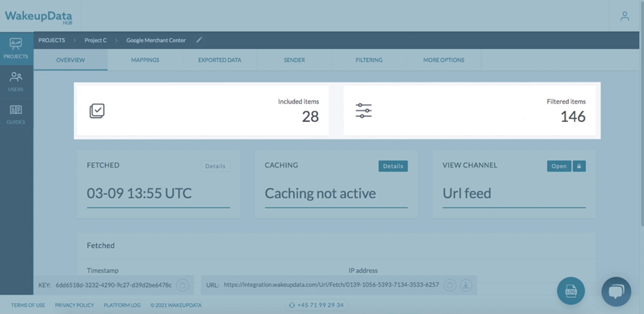Click the 03-09 13:55 UTC fetched time
This screenshot has height=314, width=644.
coord(139,193)
